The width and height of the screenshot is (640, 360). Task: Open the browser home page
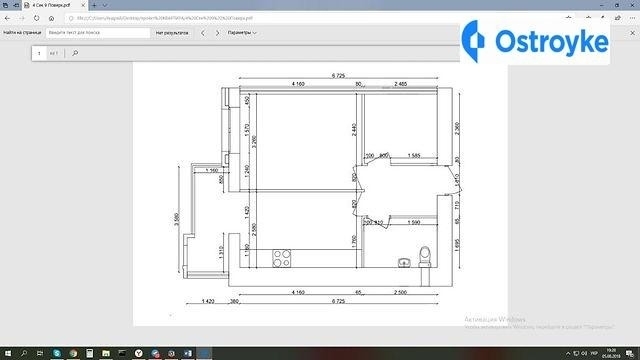point(51,18)
